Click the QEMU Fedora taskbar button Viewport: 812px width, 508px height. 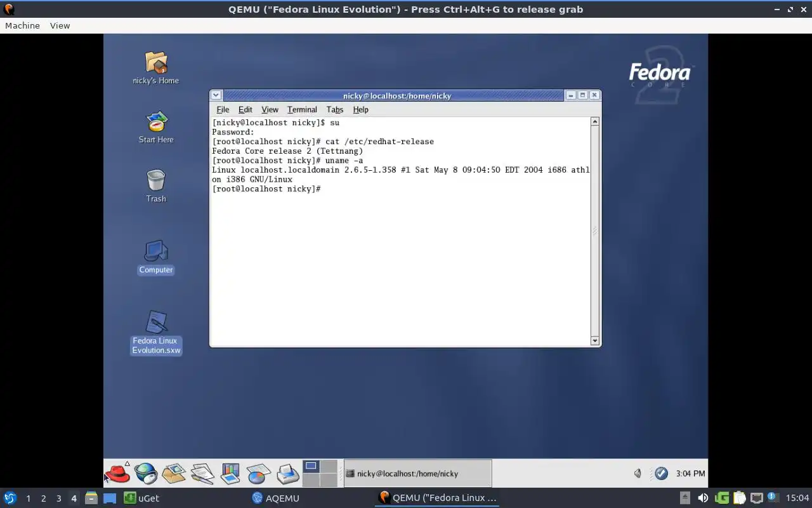coord(437,498)
